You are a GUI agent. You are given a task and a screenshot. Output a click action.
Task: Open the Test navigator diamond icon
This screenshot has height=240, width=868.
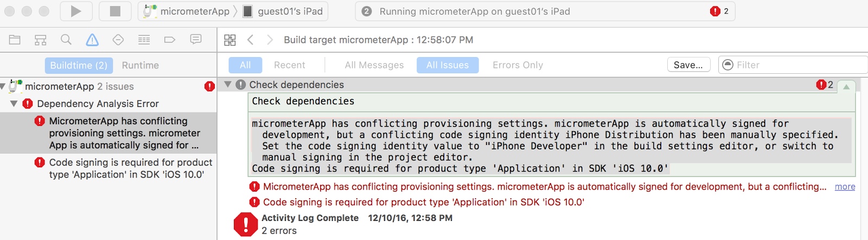(x=118, y=40)
